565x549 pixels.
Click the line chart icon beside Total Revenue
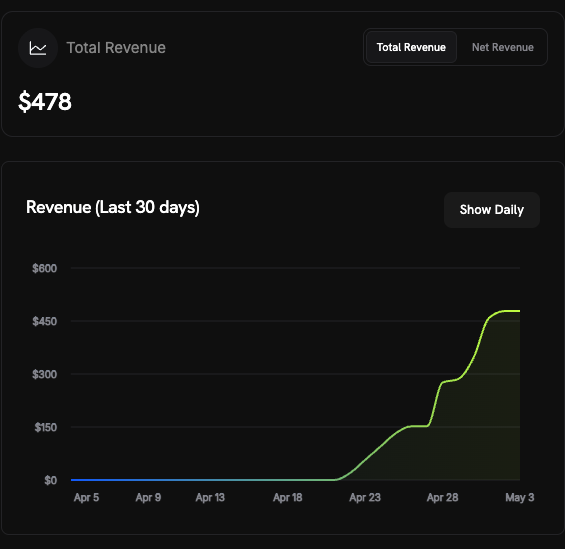tap(38, 48)
